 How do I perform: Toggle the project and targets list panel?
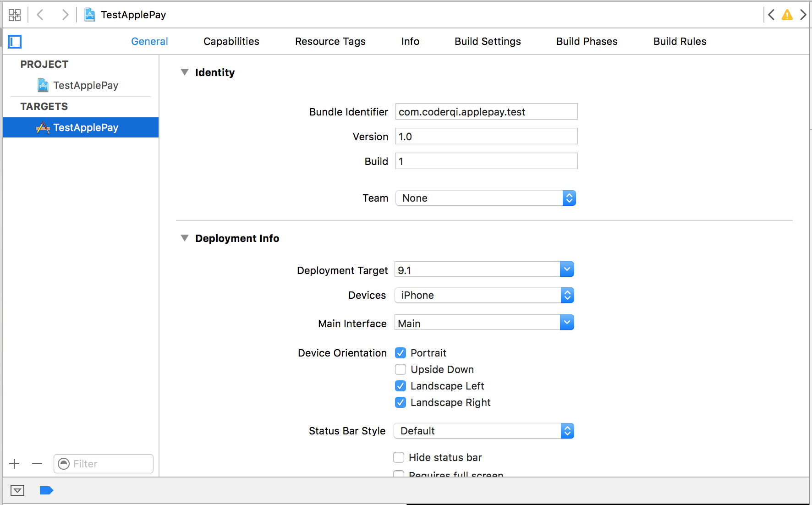click(x=15, y=42)
